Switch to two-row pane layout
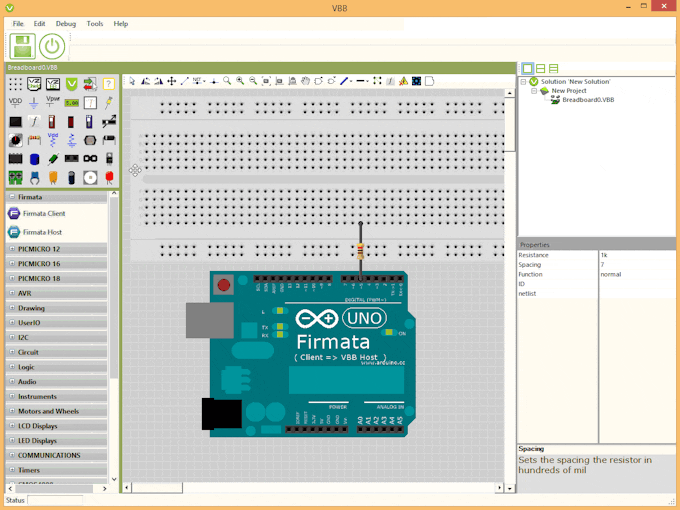 point(540,68)
